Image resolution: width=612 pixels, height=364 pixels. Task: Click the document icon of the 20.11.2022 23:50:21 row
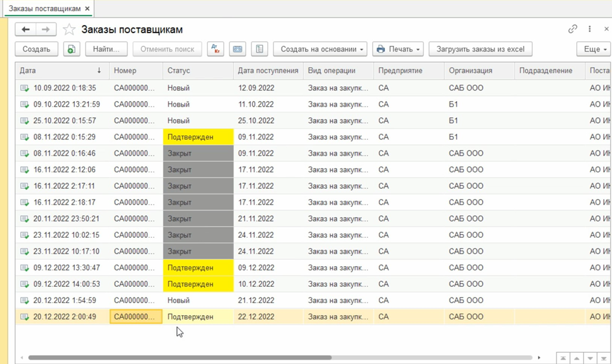coord(24,219)
